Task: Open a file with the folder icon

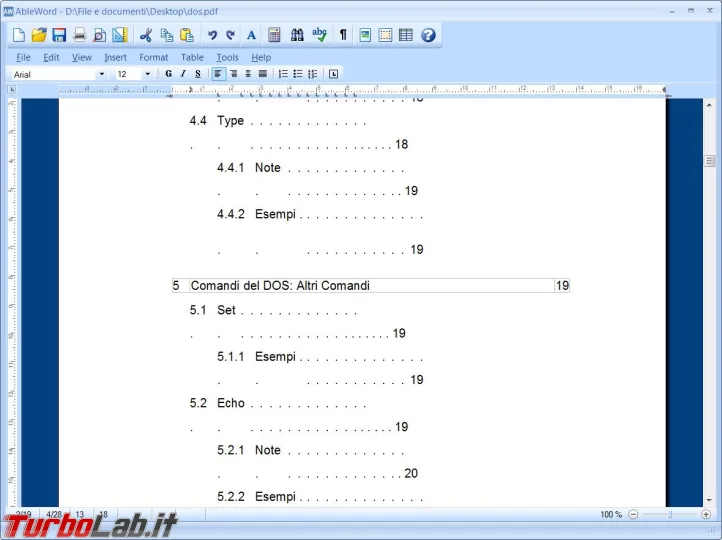Action: point(39,35)
